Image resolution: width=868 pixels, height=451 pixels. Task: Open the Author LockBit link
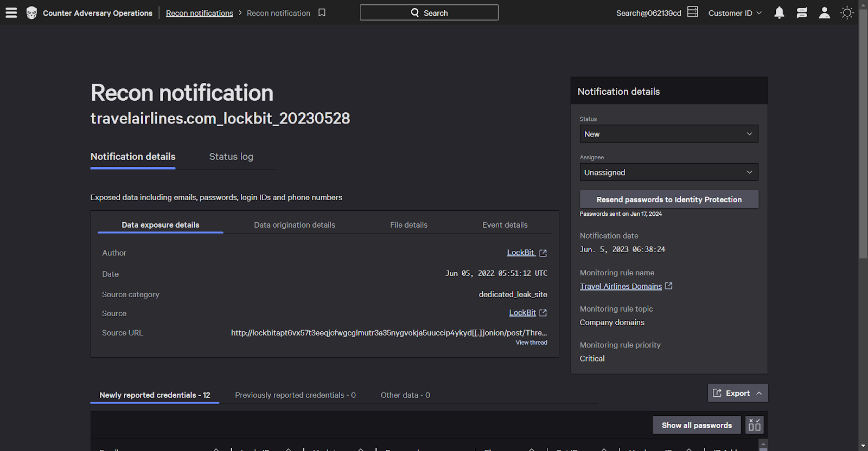coord(521,253)
